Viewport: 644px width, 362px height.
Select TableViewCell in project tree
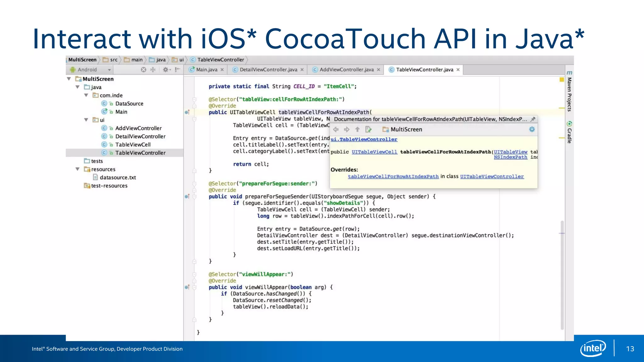[x=133, y=145]
